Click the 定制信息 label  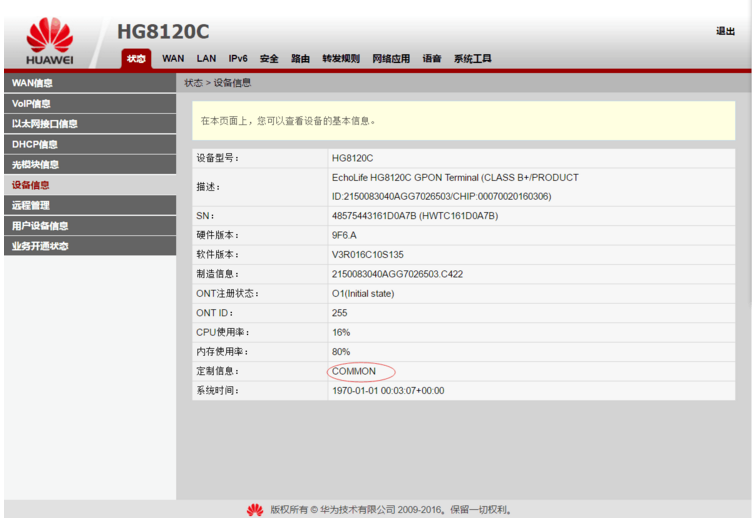[217, 371]
